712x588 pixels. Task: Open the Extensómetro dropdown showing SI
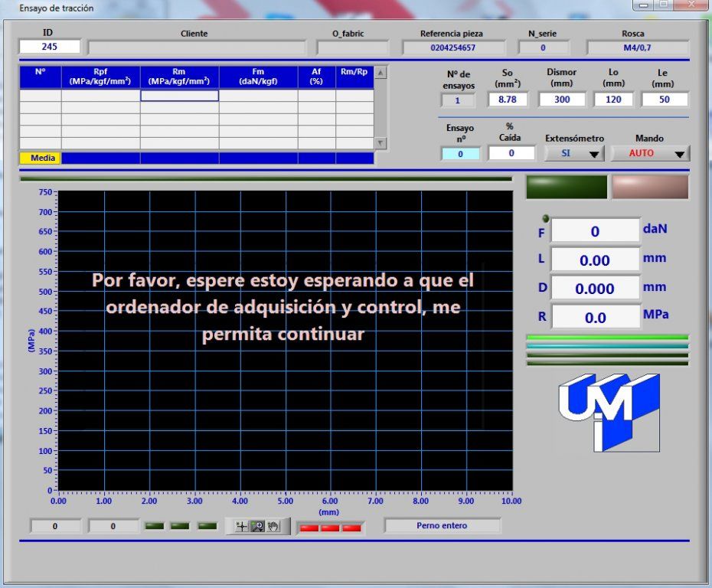(574, 153)
